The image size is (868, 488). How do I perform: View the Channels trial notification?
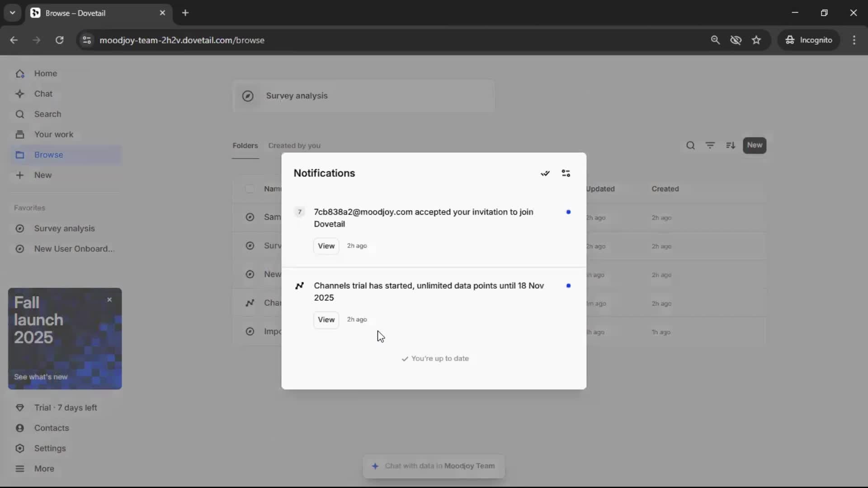coord(326,320)
